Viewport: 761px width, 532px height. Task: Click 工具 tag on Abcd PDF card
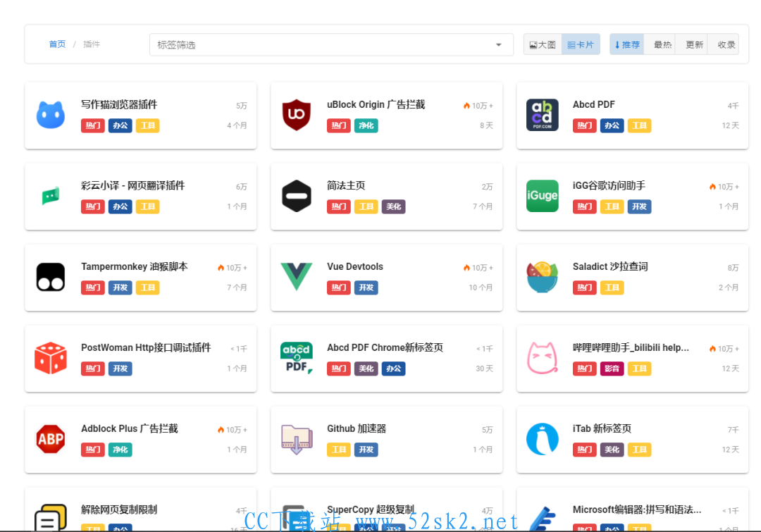(x=639, y=125)
